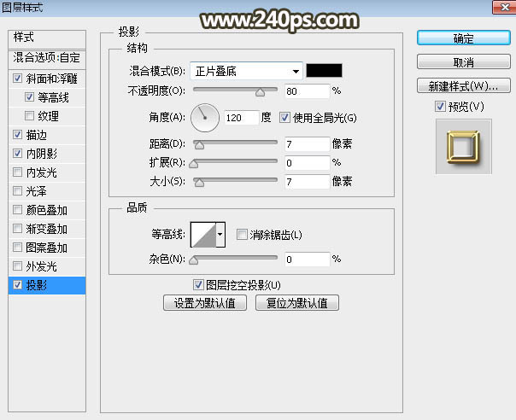Select 混合选项:自定 in the styles list
This screenshot has width=516, height=420.
tap(47, 58)
